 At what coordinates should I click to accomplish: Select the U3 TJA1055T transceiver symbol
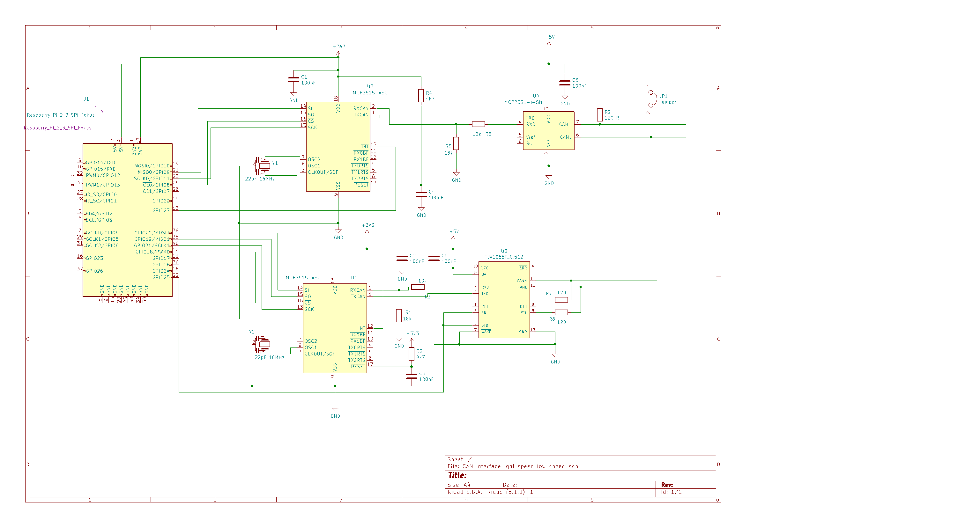pos(504,300)
